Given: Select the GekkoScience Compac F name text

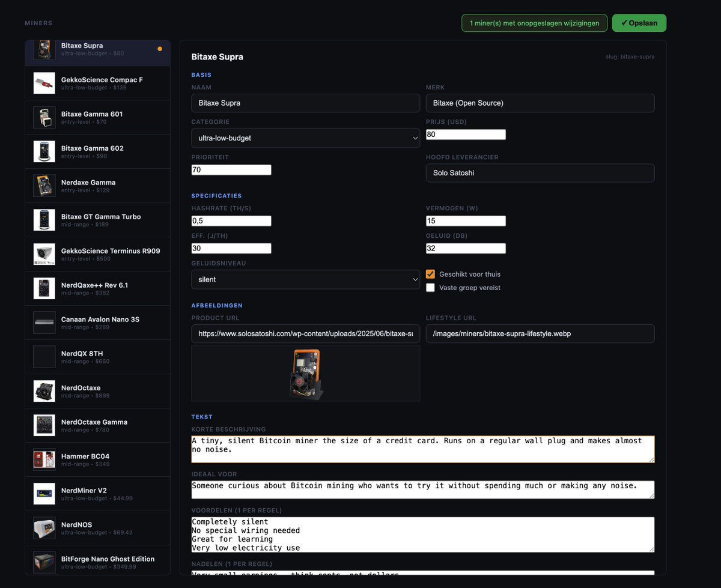Looking at the screenshot, I should (x=102, y=80).
